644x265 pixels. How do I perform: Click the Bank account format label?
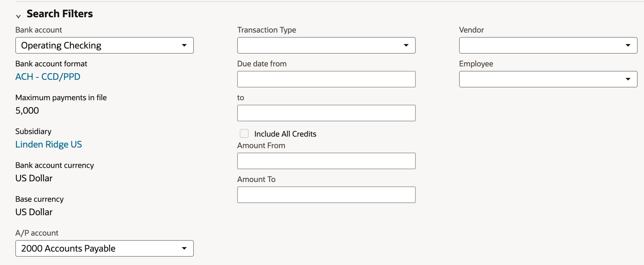tap(51, 64)
